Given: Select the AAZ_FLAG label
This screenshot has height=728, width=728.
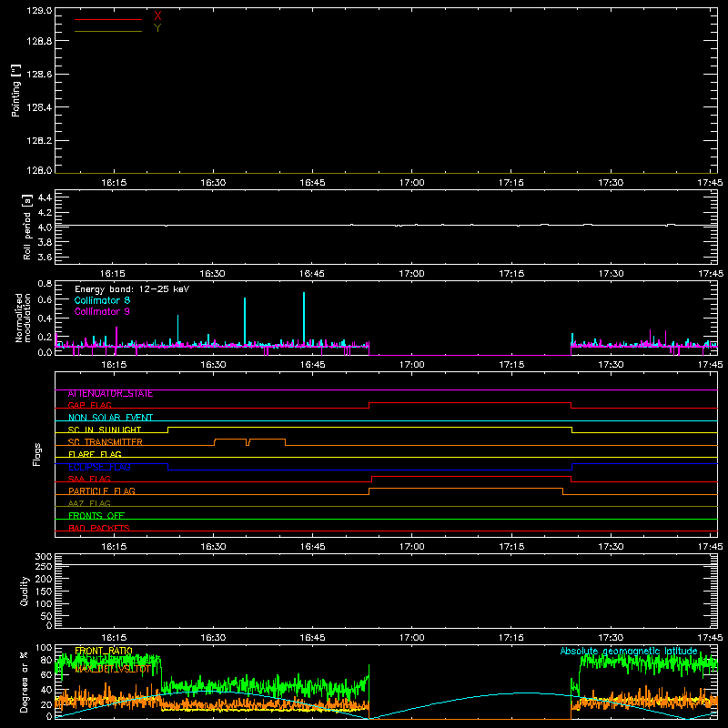Looking at the screenshot, I should click(x=89, y=503).
